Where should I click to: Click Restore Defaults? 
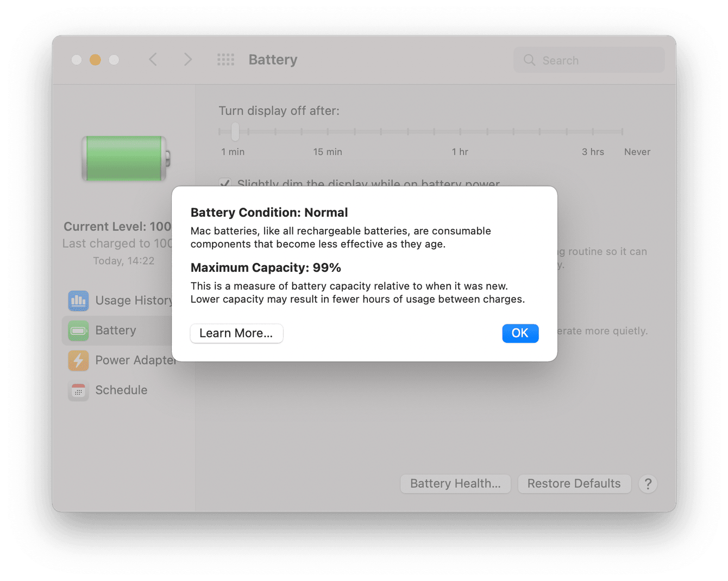pyautogui.click(x=574, y=483)
